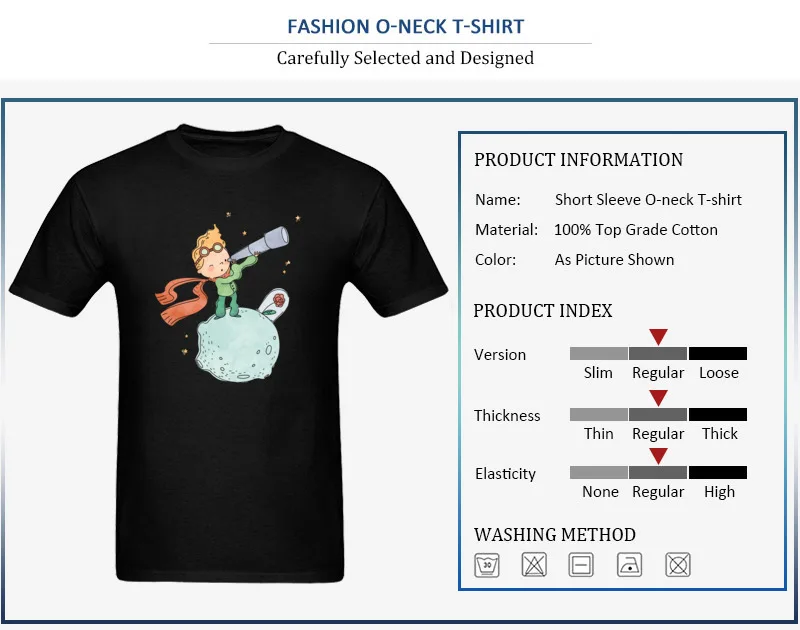Click the do-not-tumble-dry icon
The image size is (800, 630).
coord(678,565)
